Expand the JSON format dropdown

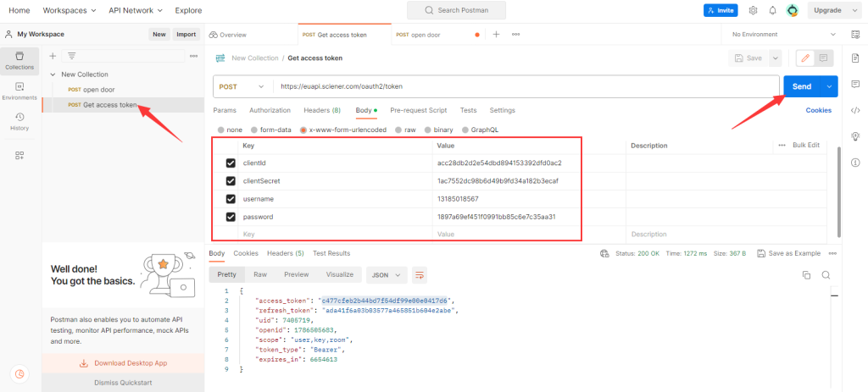coord(387,275)
